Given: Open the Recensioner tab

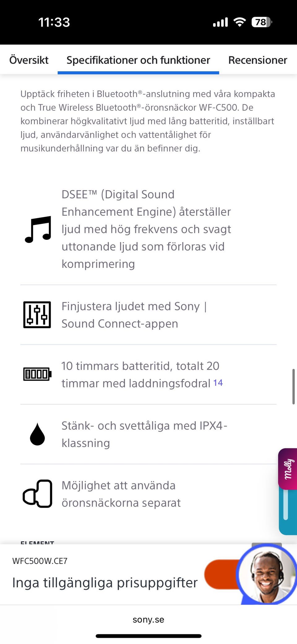Looking at the screenshot, I should pos(257,60).
